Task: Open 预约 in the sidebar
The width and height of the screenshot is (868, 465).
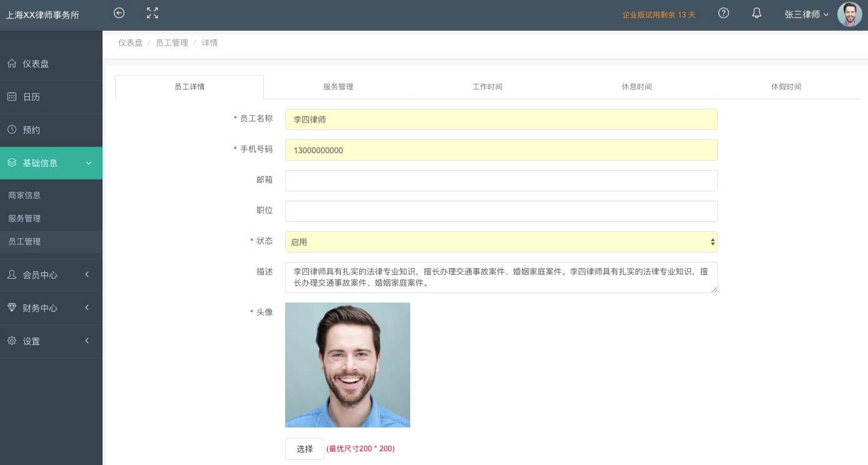Action: coord(31,130)
